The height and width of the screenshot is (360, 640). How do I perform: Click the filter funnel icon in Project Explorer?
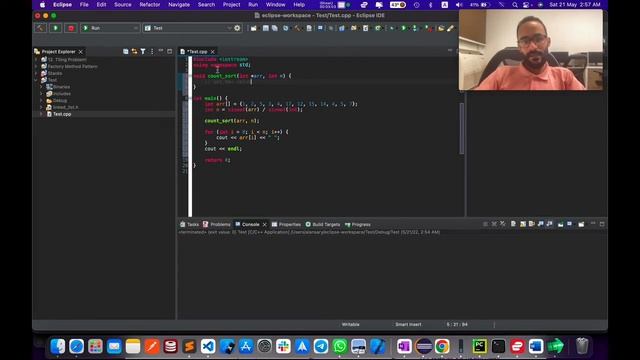[x=143, y=51]
